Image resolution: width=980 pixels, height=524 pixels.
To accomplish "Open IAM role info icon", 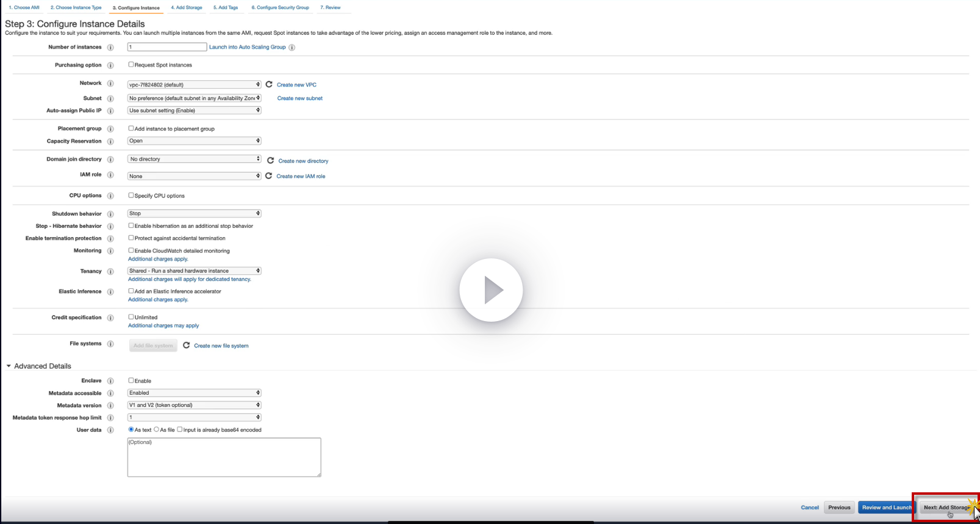I will [x=110, y=175].
